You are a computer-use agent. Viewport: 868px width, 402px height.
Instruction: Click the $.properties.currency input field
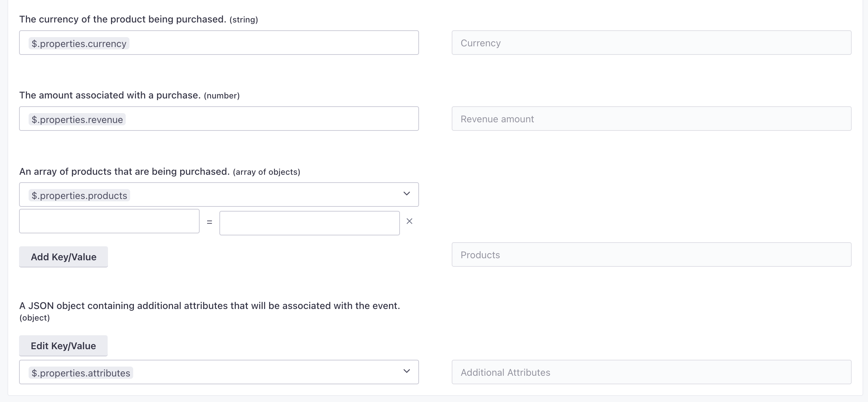click(x=219, y=43)
